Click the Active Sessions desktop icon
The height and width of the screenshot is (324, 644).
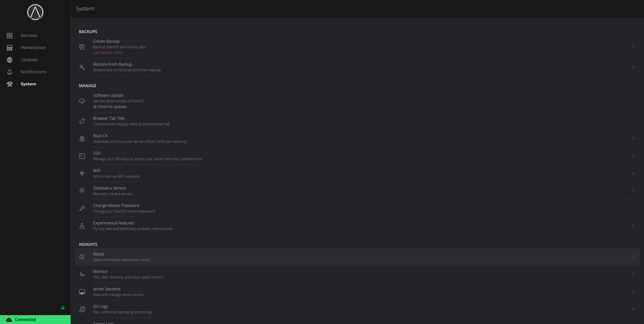[x=82, y=292]
